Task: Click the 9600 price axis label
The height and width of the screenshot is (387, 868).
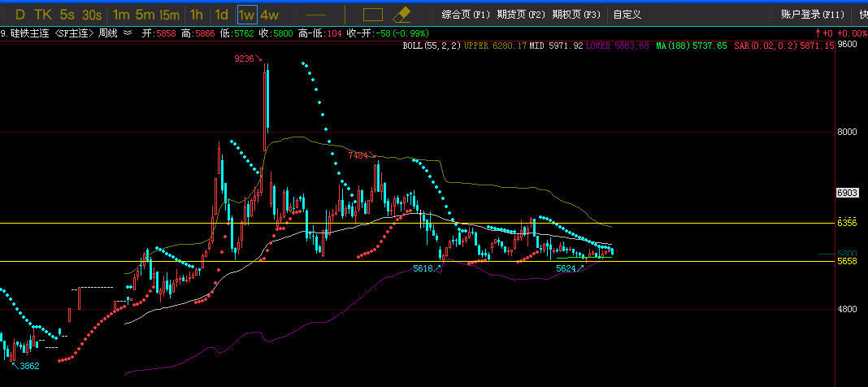Action: click(848, 44)
